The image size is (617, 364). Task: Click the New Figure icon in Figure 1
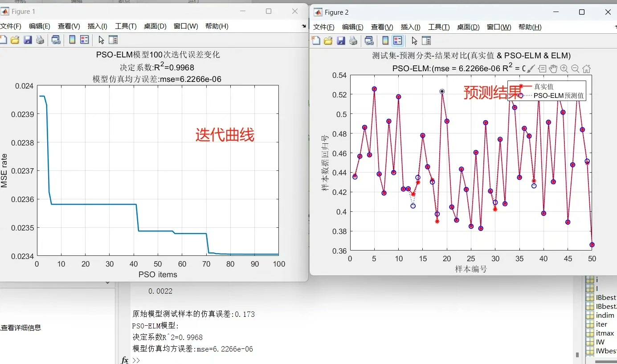[x=4, y=40]
